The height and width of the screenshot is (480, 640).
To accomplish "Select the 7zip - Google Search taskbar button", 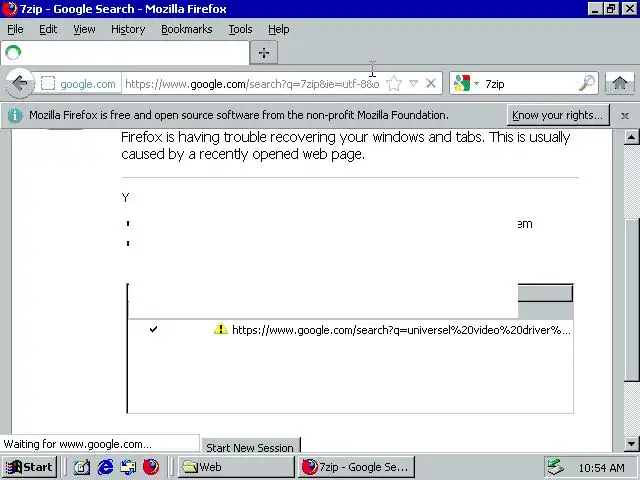I will click(x=356, y=467).
